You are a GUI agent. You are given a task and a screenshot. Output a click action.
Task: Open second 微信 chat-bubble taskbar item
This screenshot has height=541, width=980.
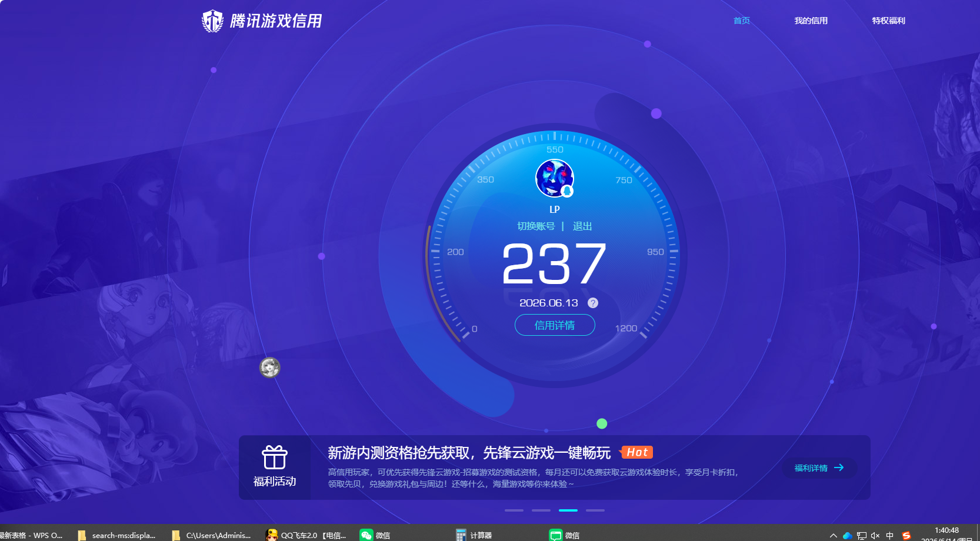pyautogui.click(x=565, y=535)
